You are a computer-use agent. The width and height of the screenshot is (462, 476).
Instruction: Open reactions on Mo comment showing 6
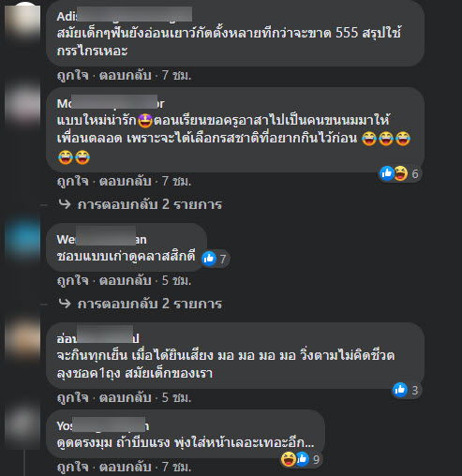pos(399,173)
